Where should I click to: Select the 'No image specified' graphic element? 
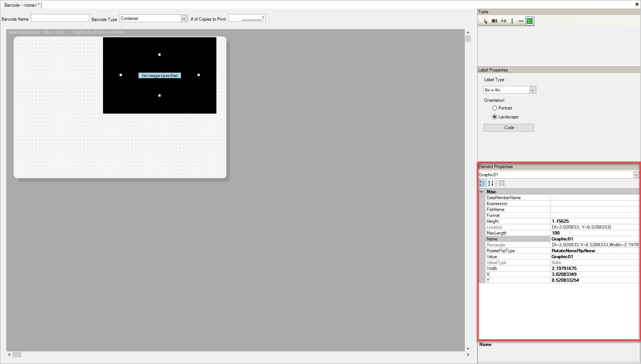click(x=160, y=76)
